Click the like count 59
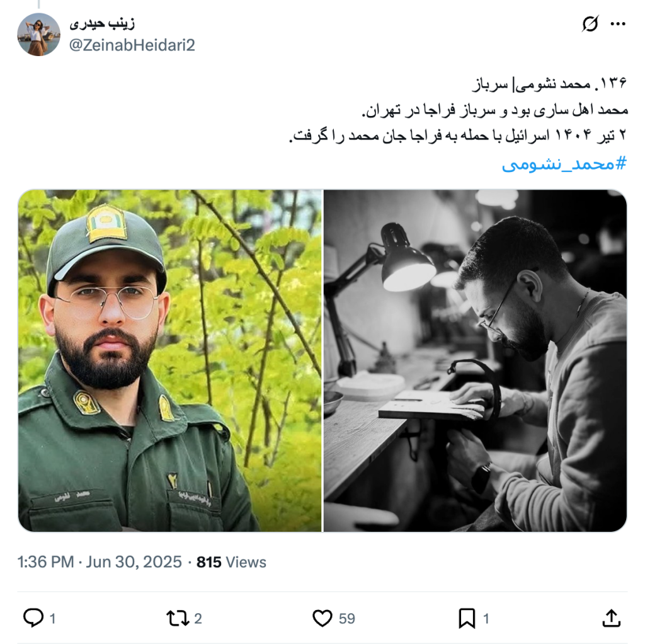This screenshot has width=645, height=644. click(347, 619)
